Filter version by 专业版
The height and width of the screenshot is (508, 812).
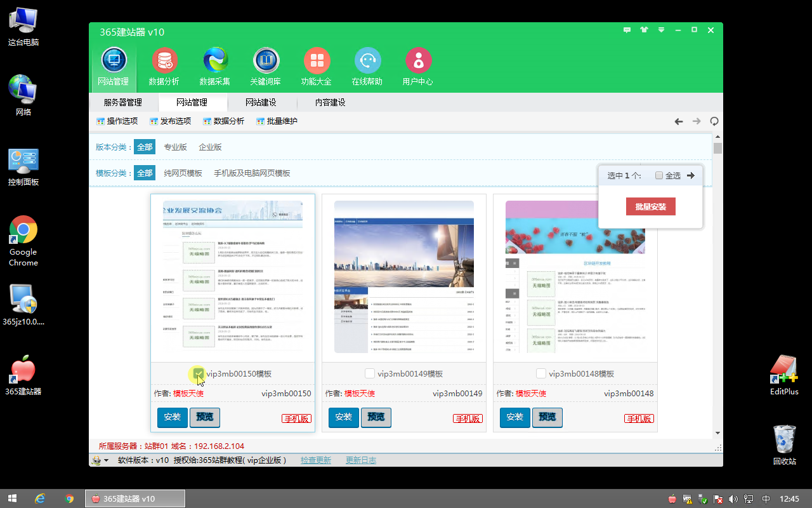[176, 147]
